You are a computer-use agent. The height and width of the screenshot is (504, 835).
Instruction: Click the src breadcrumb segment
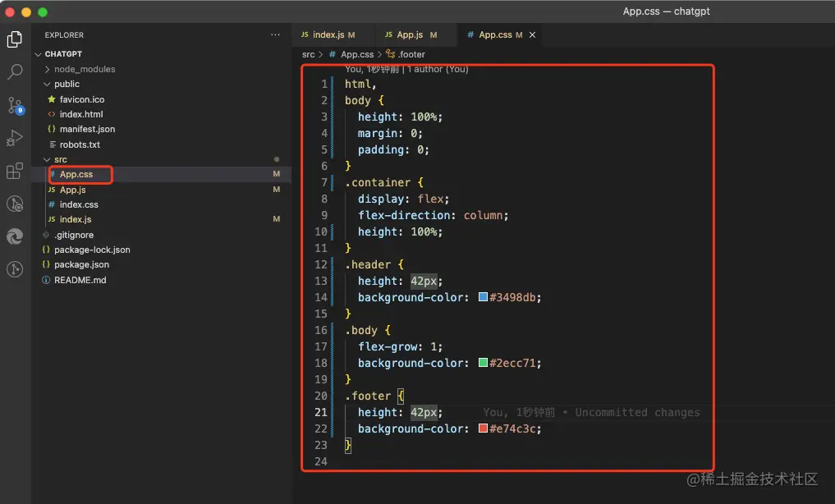[309, 54]
